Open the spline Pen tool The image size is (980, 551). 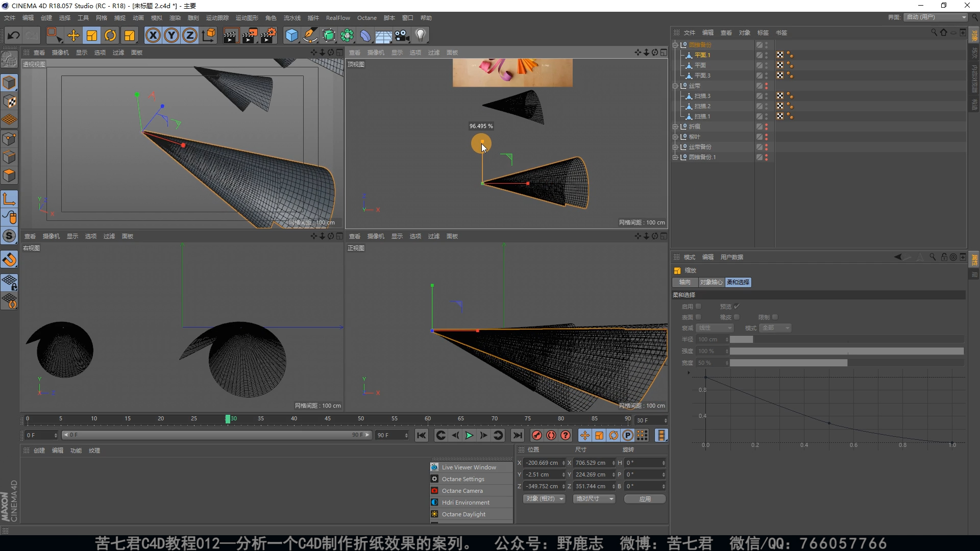pos(310,35)
